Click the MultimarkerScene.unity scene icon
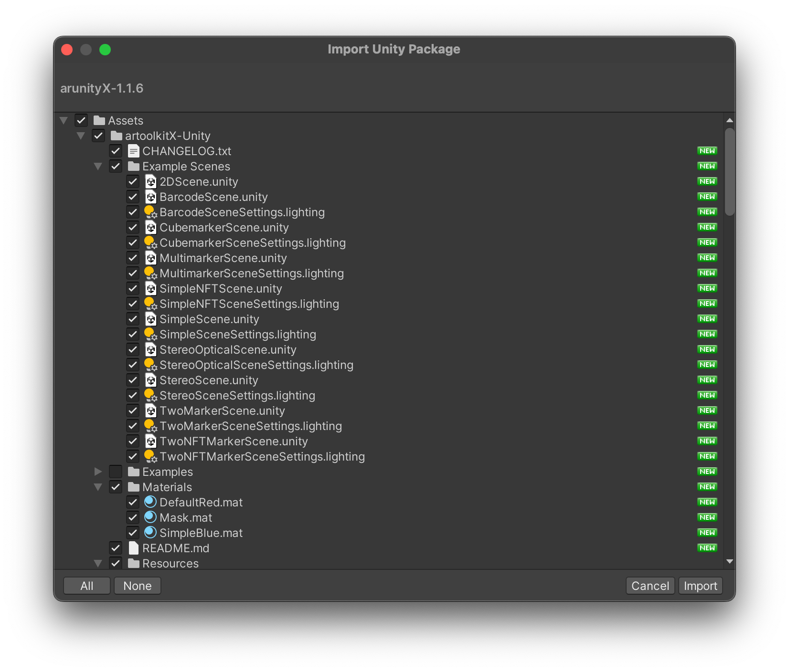789x672 pixels. 151,258
